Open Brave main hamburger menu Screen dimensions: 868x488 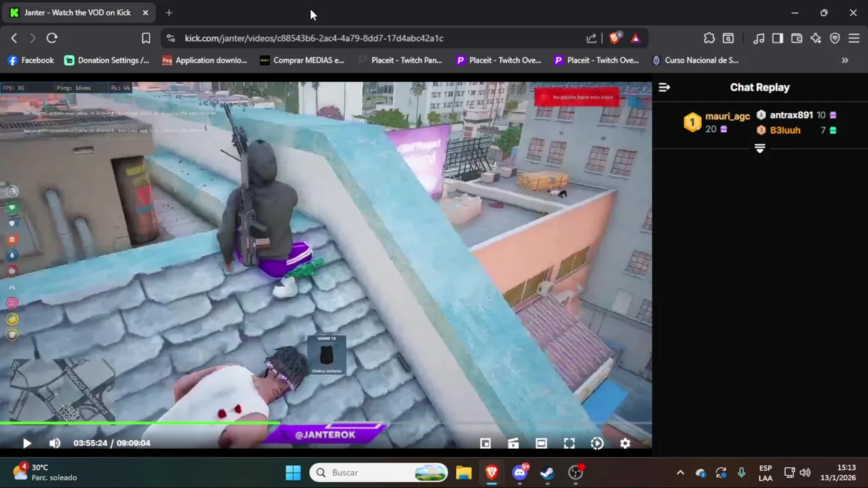pos(854,39)
